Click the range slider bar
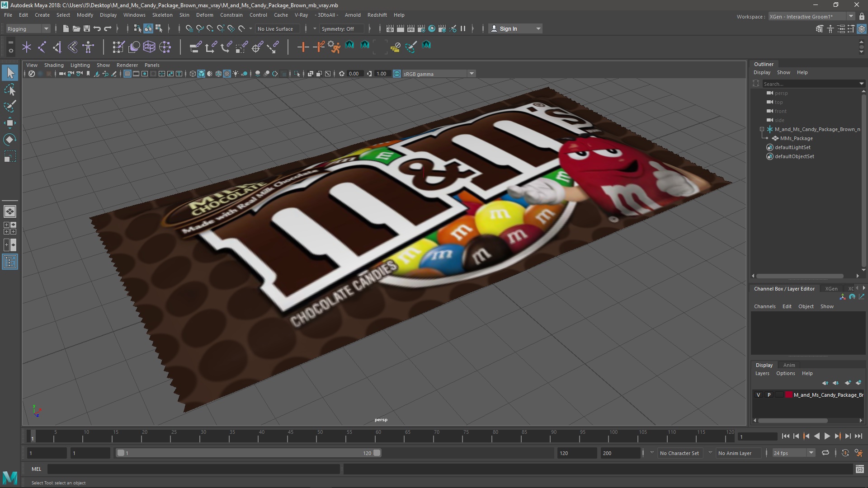This screenshot has width=868, height=488. coord(249,453)
